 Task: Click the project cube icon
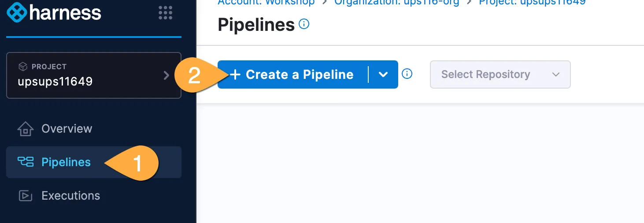(22, 67)
